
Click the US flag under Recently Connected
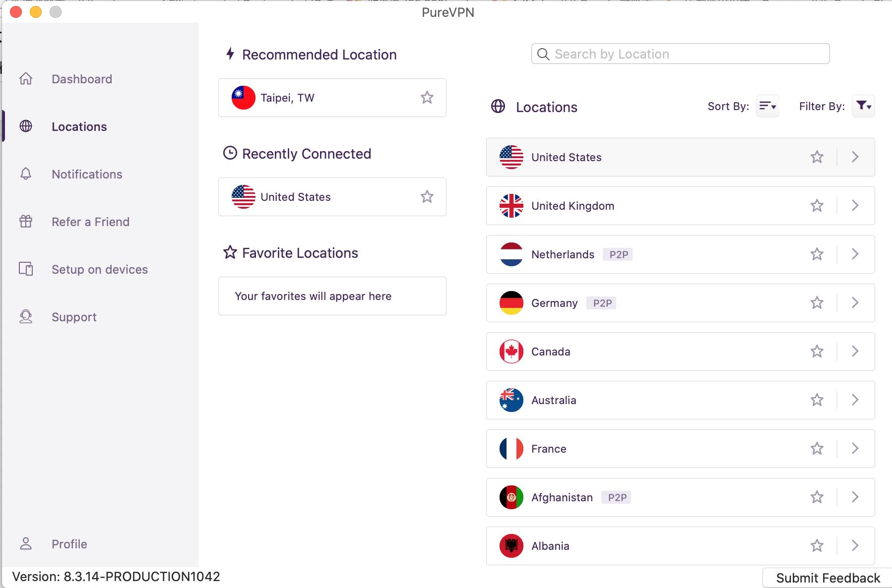(x=244, y=197)
